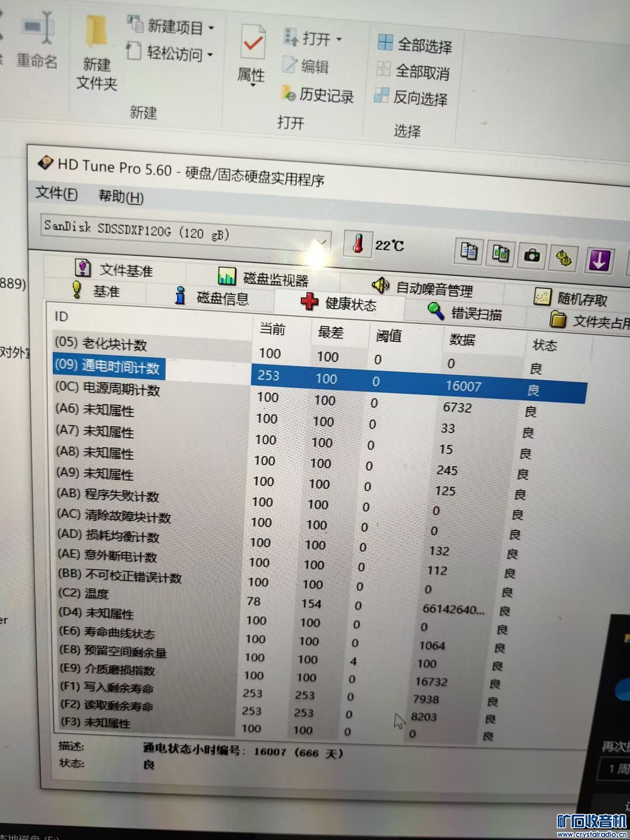Click the copy screenshot to clipboard icon
Image resolution: width=630 pixels, height=840 pixels.
pos(500,253)
